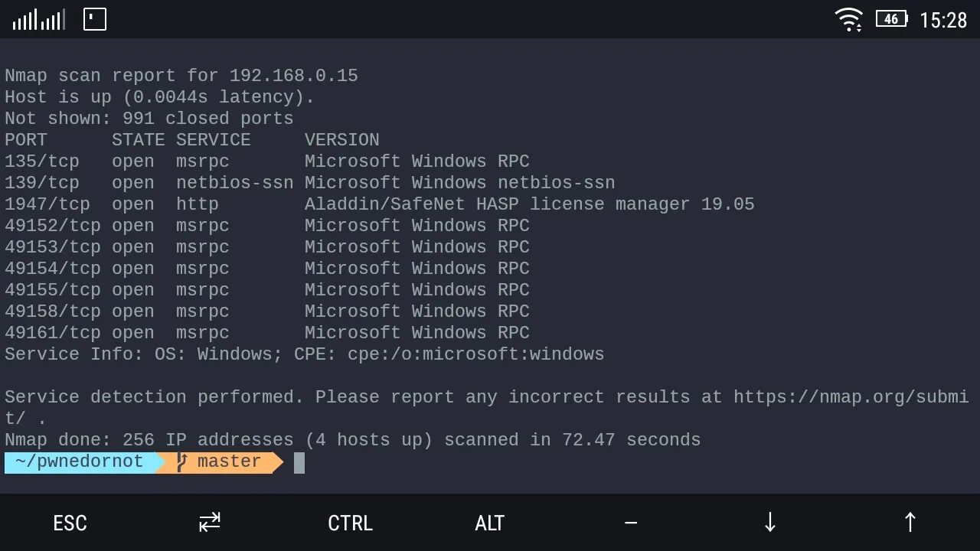
Task: Tap the 15:28 clock in status bar
Action: click(x=942, y=20)
